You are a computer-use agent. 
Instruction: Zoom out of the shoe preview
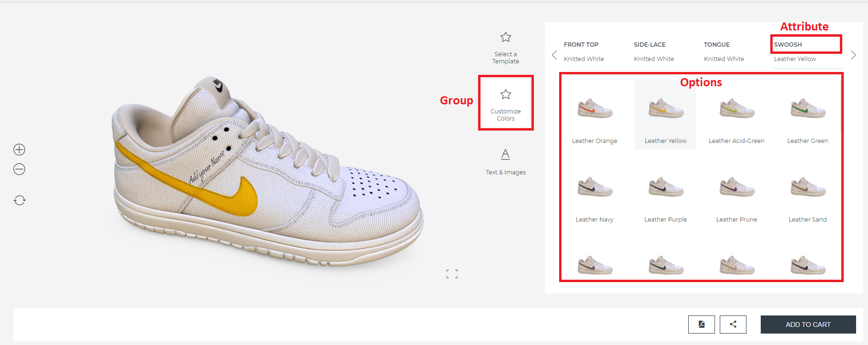(19, 169)
